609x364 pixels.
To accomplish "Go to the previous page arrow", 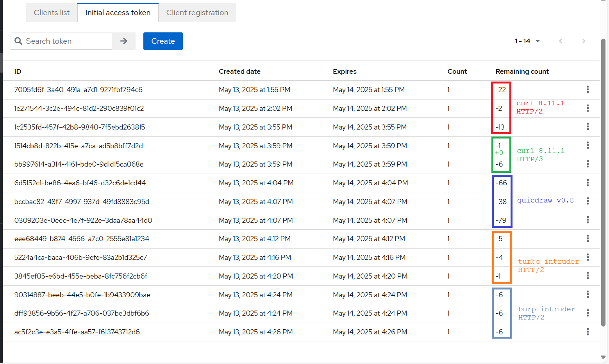I will [x=561, y=41].
